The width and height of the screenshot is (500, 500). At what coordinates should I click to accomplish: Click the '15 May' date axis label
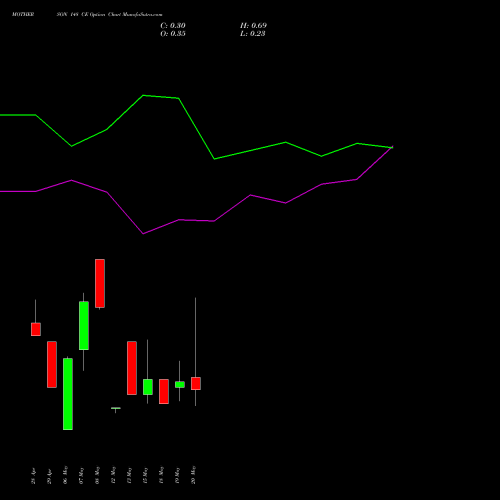coord(145,475)
